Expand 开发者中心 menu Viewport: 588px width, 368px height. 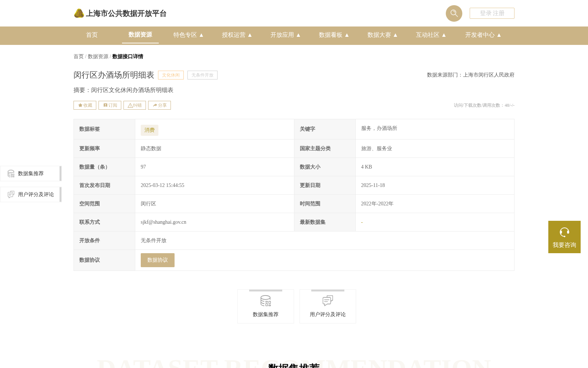[x=483, y=35]
